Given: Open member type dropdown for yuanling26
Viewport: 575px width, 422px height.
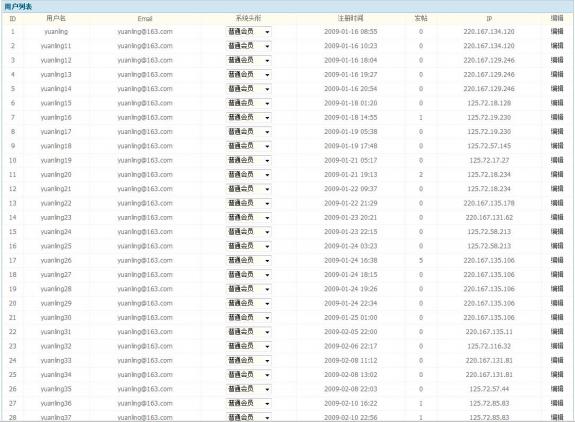Looking at the screenshot, I should (249, 261).
